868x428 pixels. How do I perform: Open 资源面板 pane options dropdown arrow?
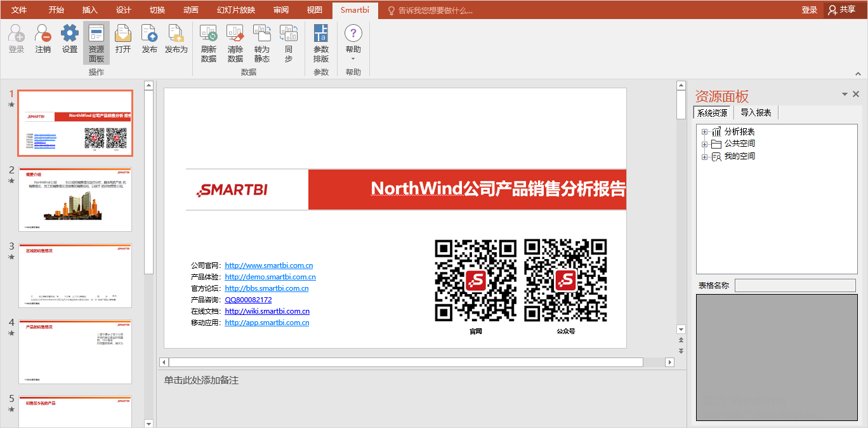(845, 94)
